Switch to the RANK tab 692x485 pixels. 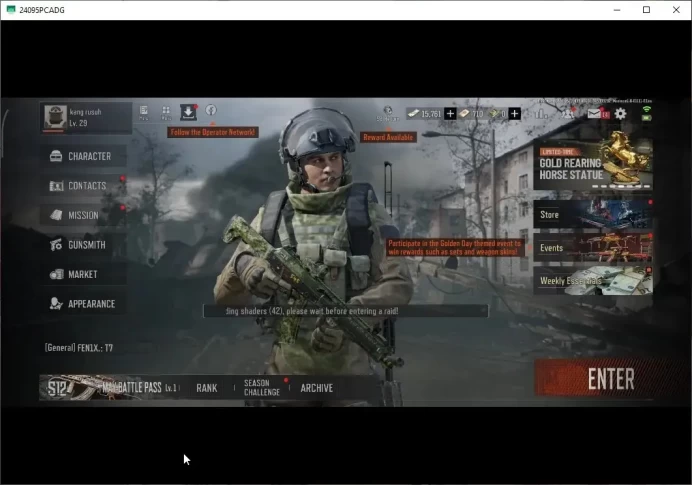[207, 388]
